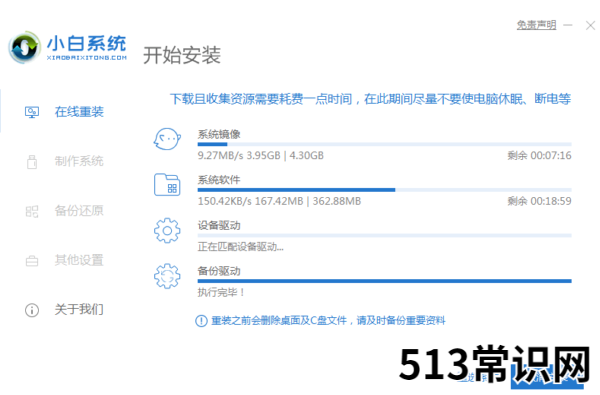Open the 关于我们 page
The height and width of the screenshot is (395, 600).
(79, 310)
